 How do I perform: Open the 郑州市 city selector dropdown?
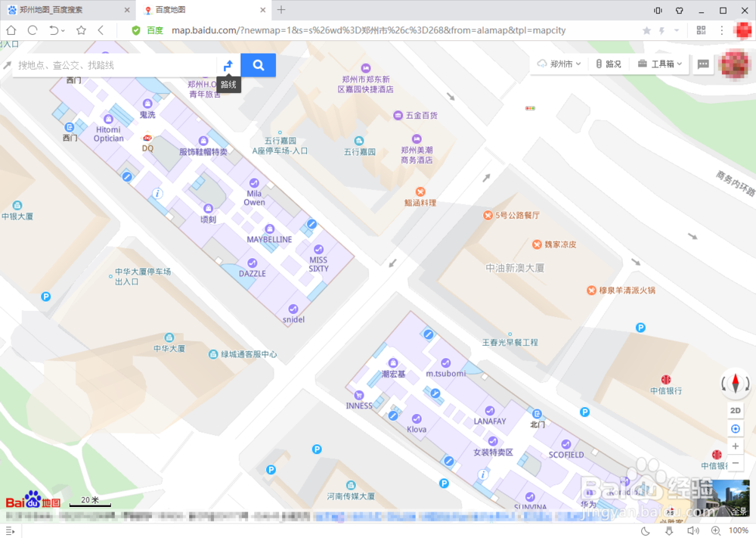coord(559,64)
